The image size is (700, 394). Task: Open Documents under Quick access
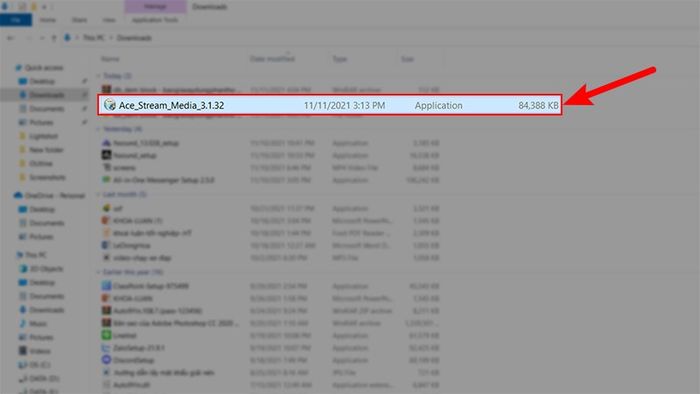coord(47,109)
